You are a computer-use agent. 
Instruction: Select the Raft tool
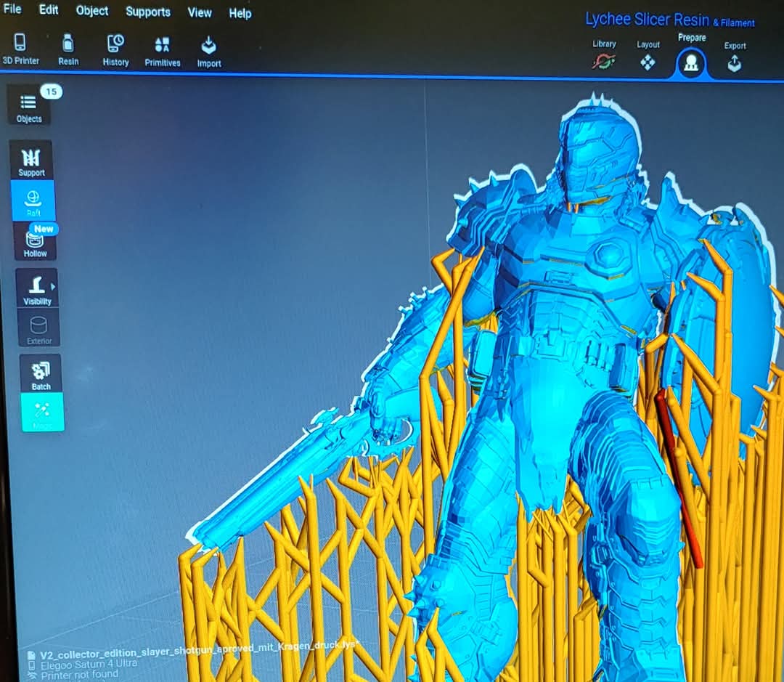point(33,201)
